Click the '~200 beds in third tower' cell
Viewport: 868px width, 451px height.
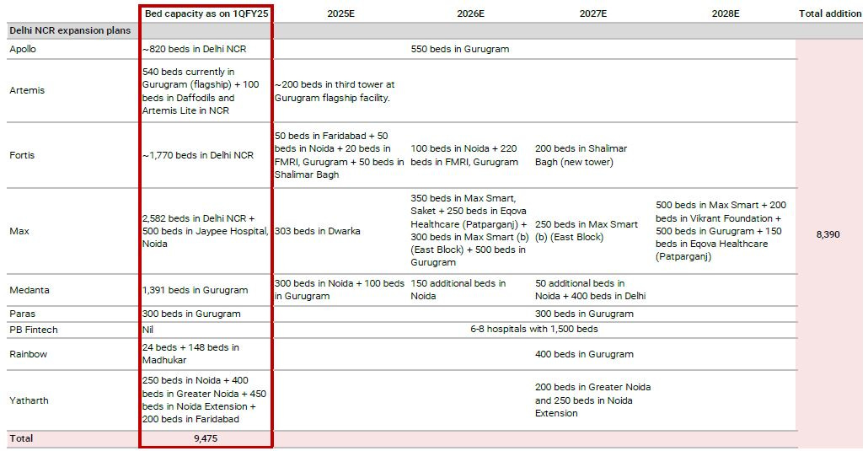click(335, 91)
